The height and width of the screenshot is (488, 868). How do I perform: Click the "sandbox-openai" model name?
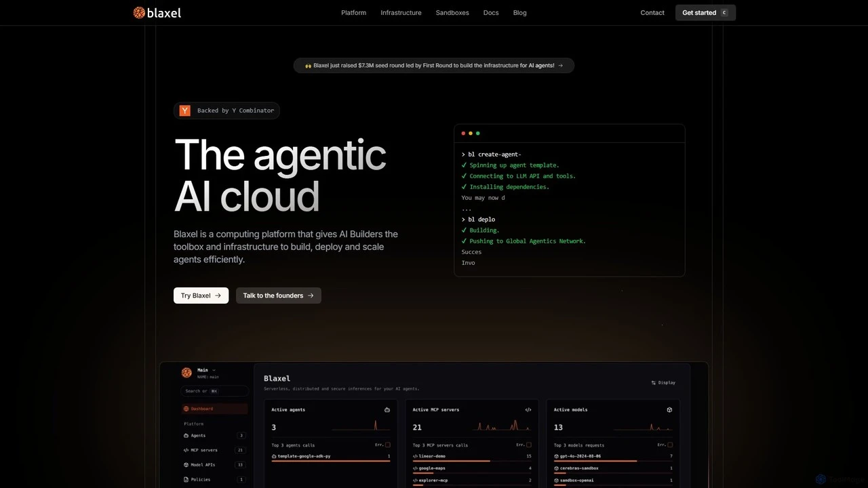577,481
